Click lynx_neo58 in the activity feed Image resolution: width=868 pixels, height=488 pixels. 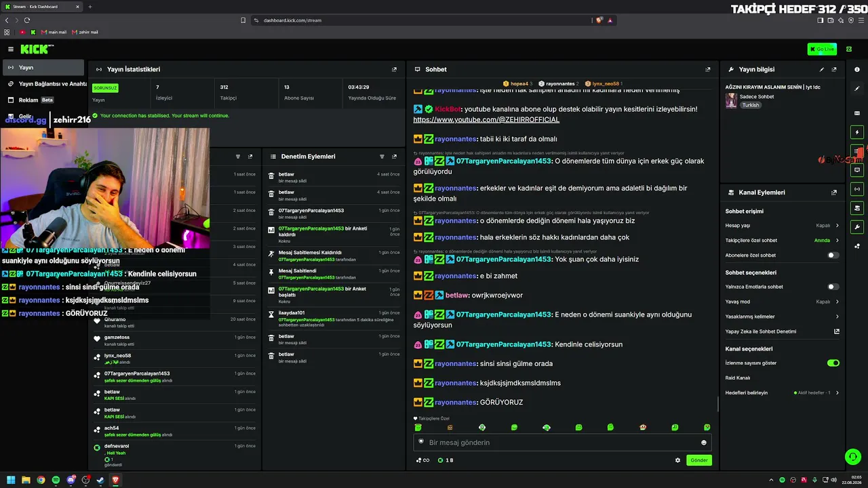coord(117,356)
